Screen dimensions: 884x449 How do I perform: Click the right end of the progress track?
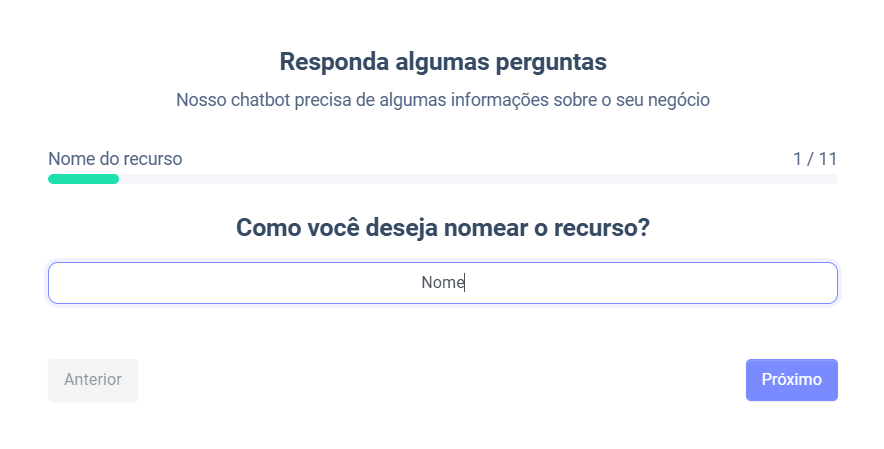830,179
